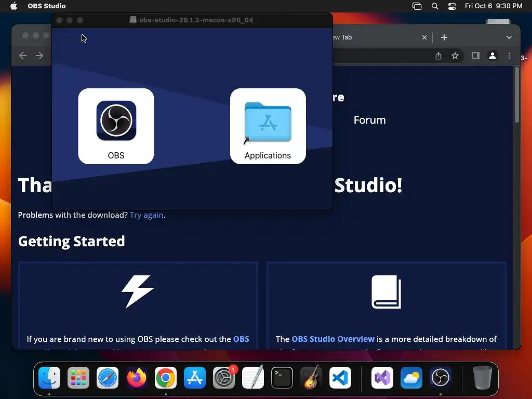Open the Trash in the Dock
The width and height of the screenshot is (532, 399).
(483, 377)
